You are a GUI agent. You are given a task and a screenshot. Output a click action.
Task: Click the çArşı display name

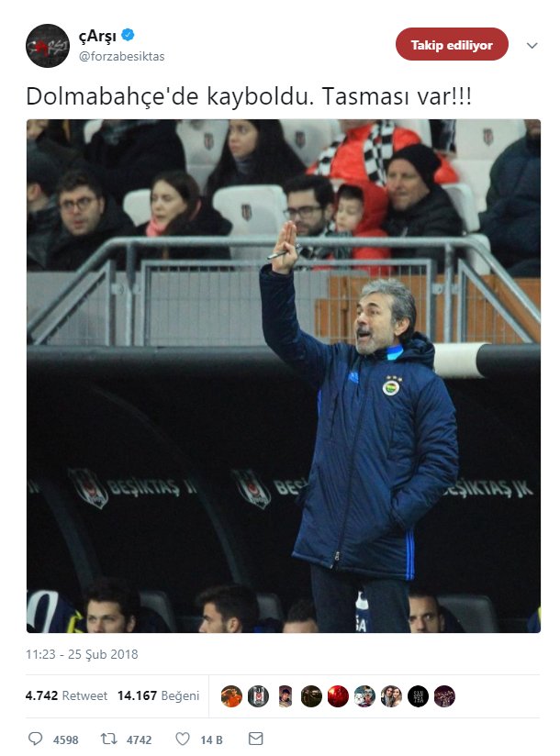[x=97, y=36]
